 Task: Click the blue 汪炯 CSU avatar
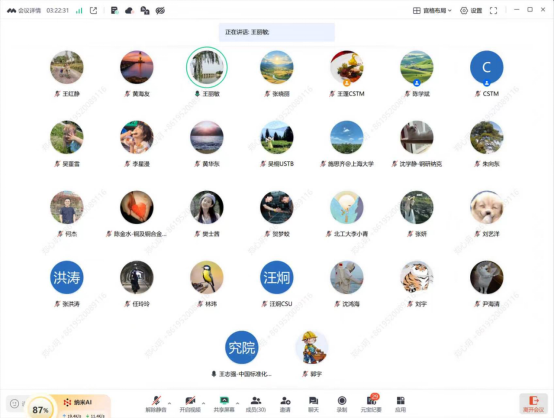(x=277, y=277)
